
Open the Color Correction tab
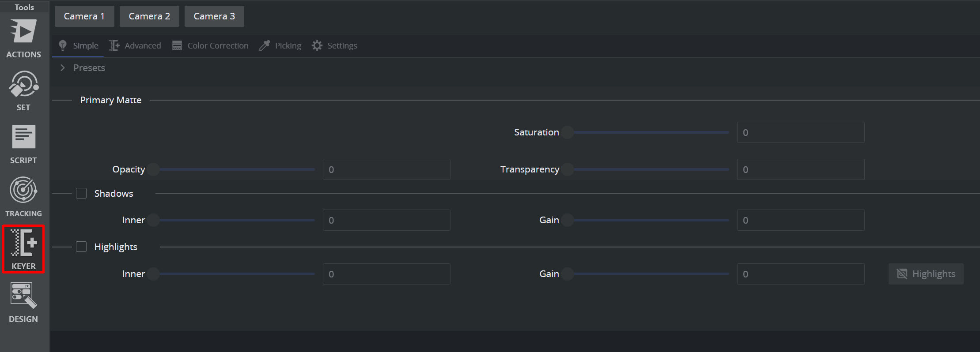point(210,46)
